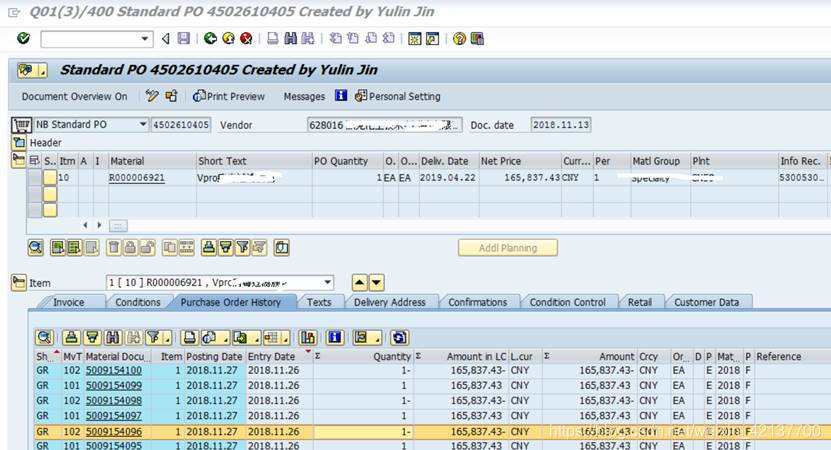Open the Item selector dropdown

328,283
